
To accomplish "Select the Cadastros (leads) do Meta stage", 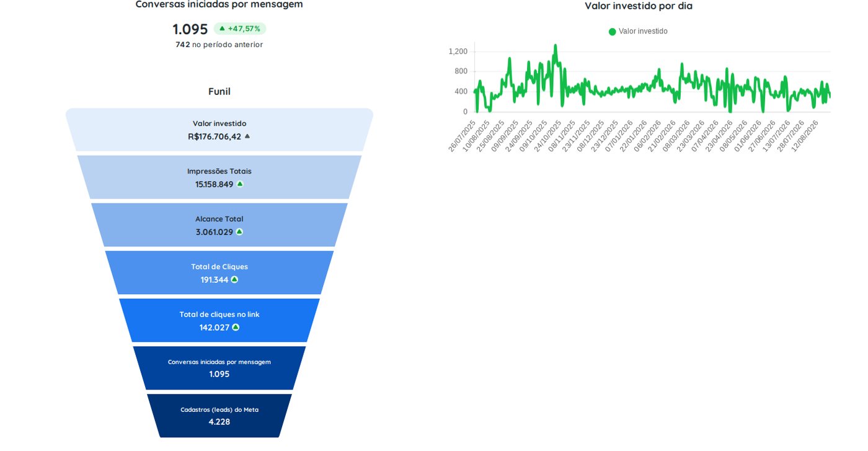I will 219,416.
